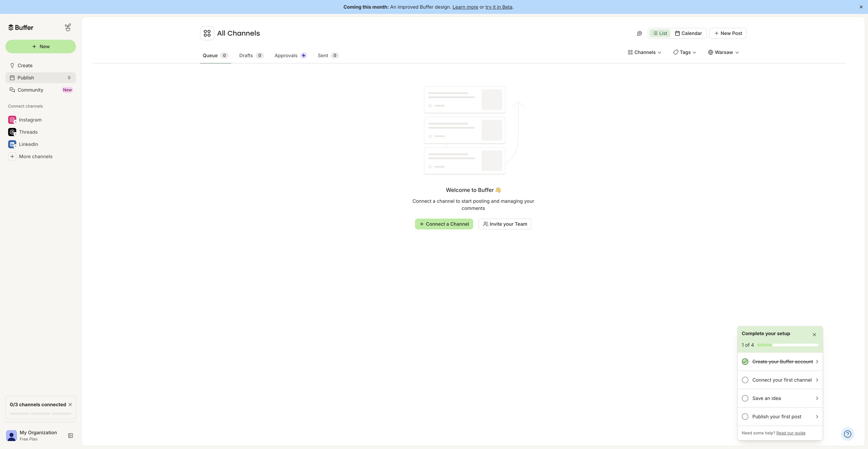Expand the Channels filter dropdown
Image resolution: width=868 pixels, height=449 pixels.
[x=644, y=52]
